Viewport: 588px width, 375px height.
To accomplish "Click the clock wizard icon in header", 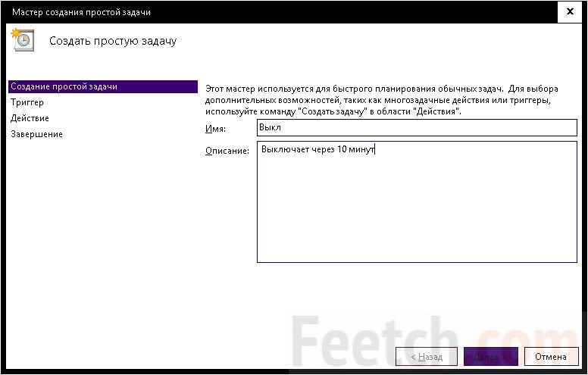I will (x=23, y=40).
